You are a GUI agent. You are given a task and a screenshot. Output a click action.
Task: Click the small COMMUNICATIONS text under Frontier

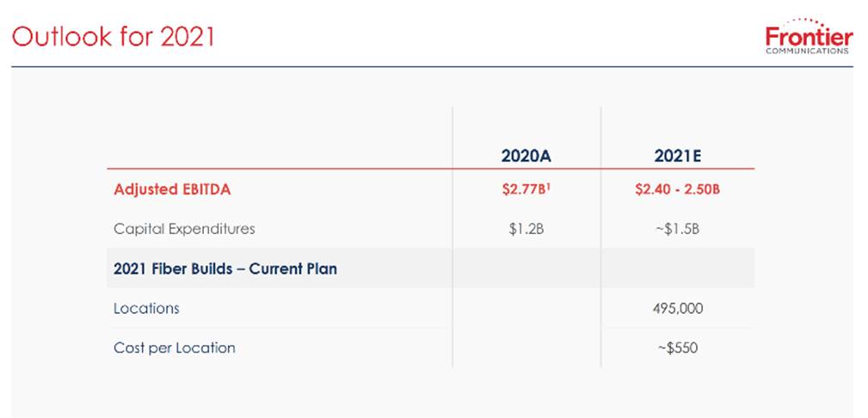pyautogui.click(x=808, y=51)
